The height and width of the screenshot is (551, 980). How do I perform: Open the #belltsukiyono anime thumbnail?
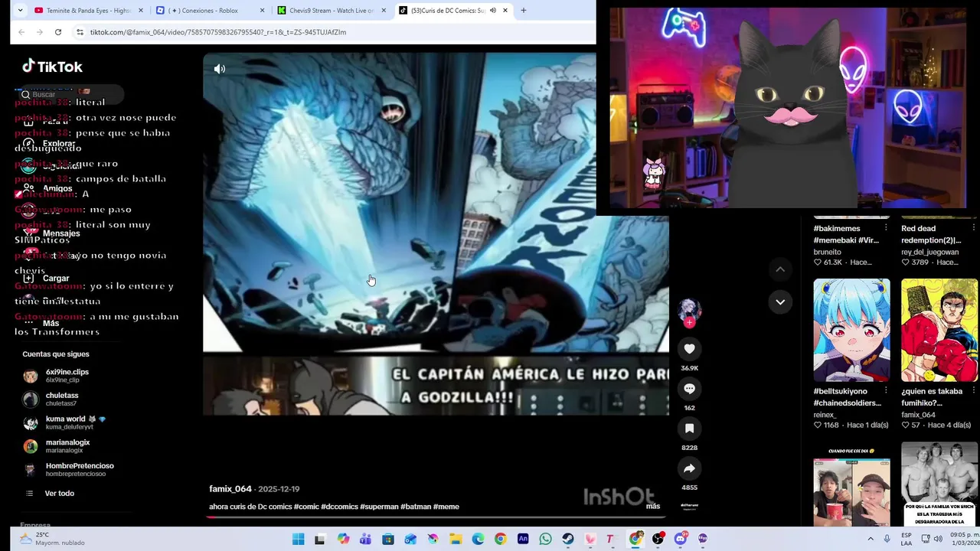(x=851, y=330)
